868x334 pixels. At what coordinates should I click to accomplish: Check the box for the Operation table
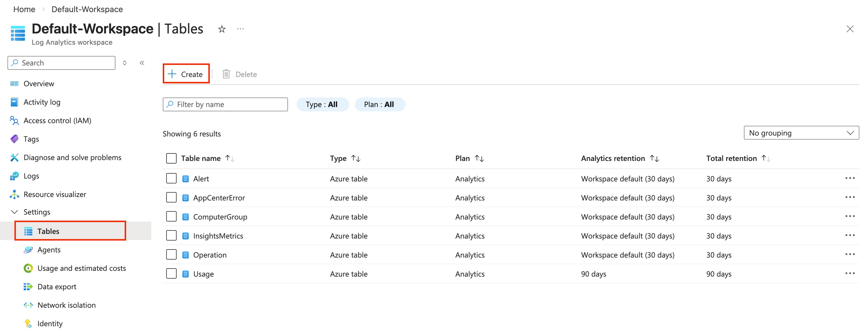point(171,255)
